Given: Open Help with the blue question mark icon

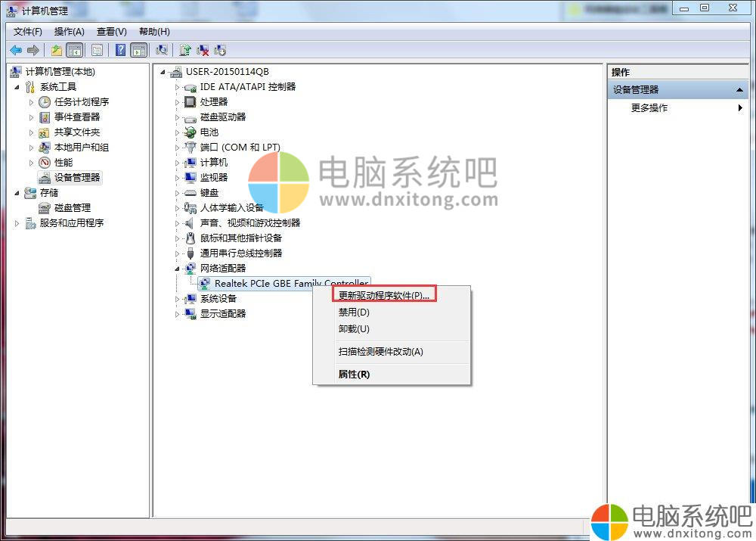Looking at the screenshot, I should [x=120, y=50].
